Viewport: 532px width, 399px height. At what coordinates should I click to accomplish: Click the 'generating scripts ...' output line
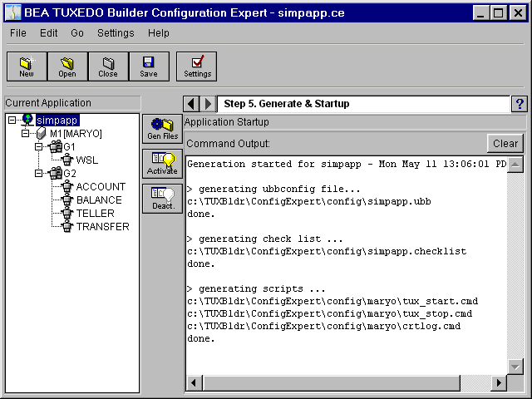(x=256, y=288)
